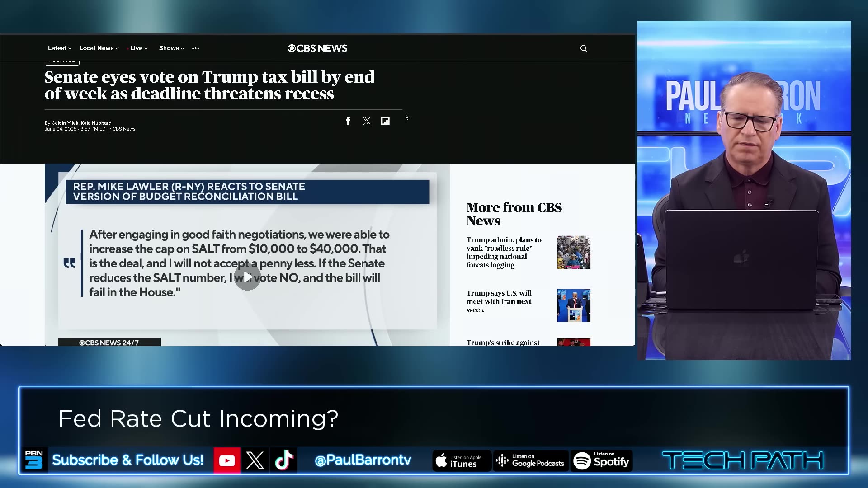868x488 pixels.
Task: Click the search magnifier icon
Action: [583, 48]
